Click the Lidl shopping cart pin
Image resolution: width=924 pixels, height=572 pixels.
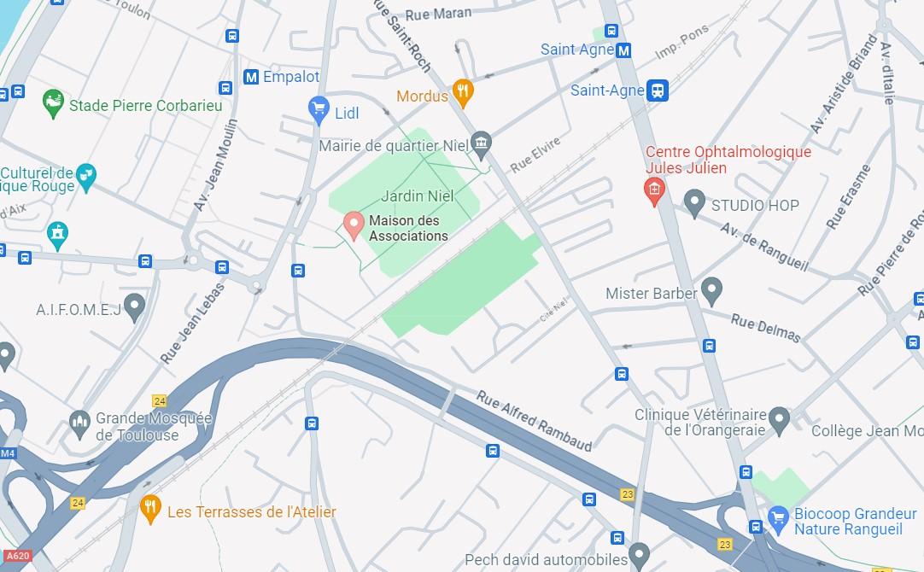(319, 110)
